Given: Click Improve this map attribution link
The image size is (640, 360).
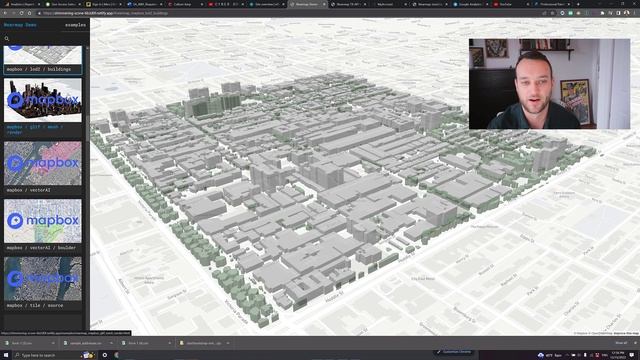Looking at the screenshot, I should (626, 333).
